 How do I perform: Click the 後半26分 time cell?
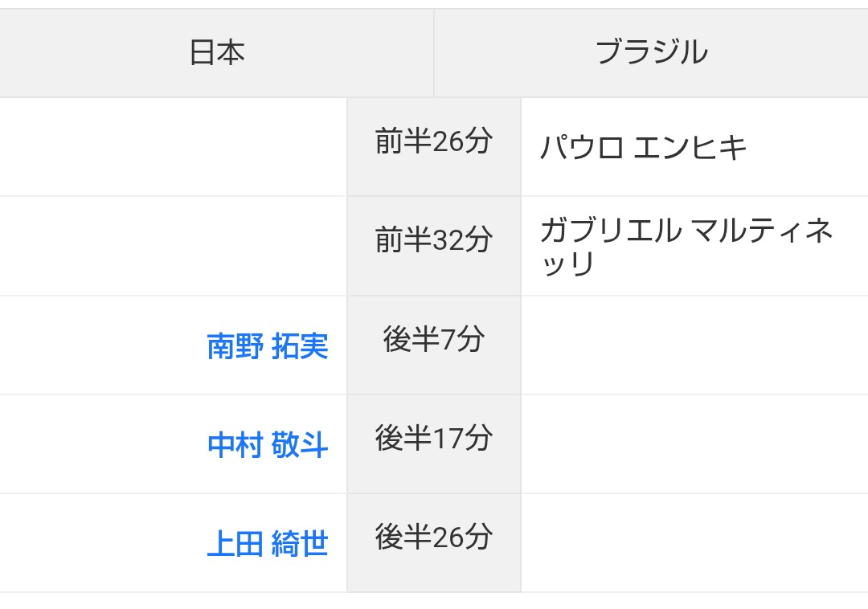tap(434, 542)
